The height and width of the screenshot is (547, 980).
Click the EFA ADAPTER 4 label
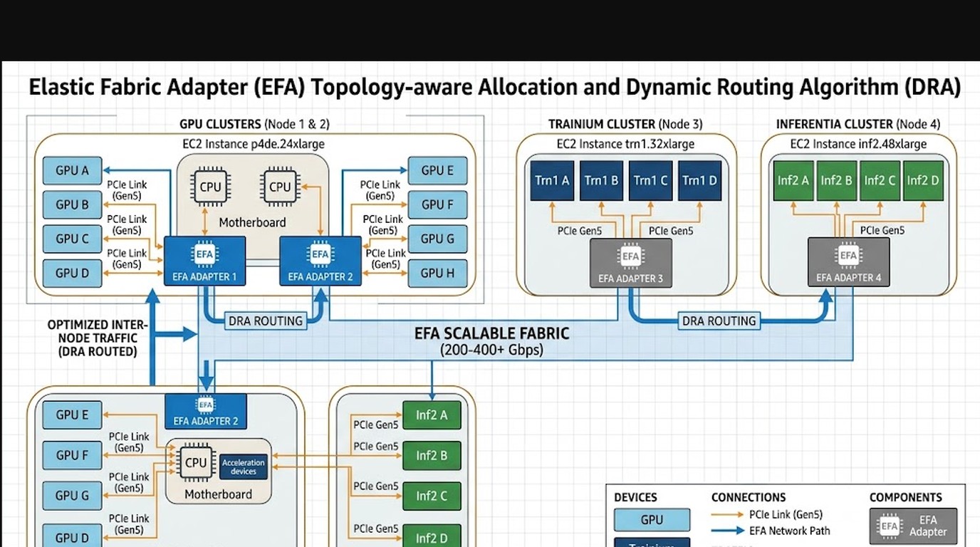tap(848, 277)
